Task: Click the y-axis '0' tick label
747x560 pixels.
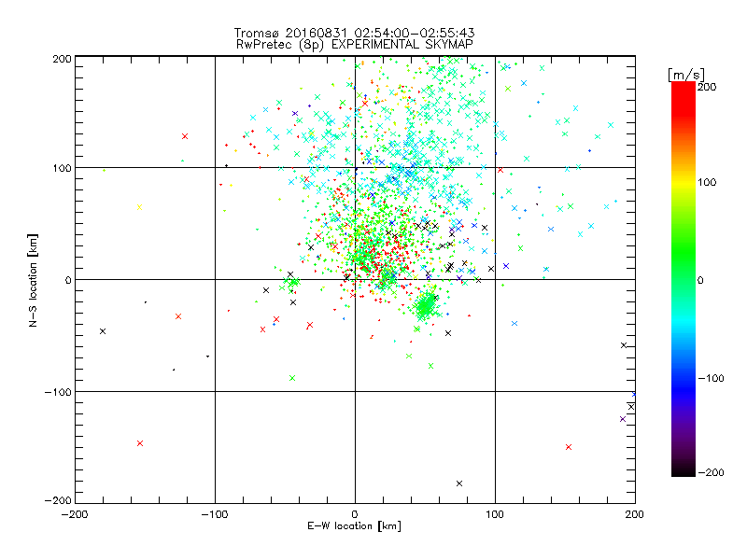Action: pos(68,280)
